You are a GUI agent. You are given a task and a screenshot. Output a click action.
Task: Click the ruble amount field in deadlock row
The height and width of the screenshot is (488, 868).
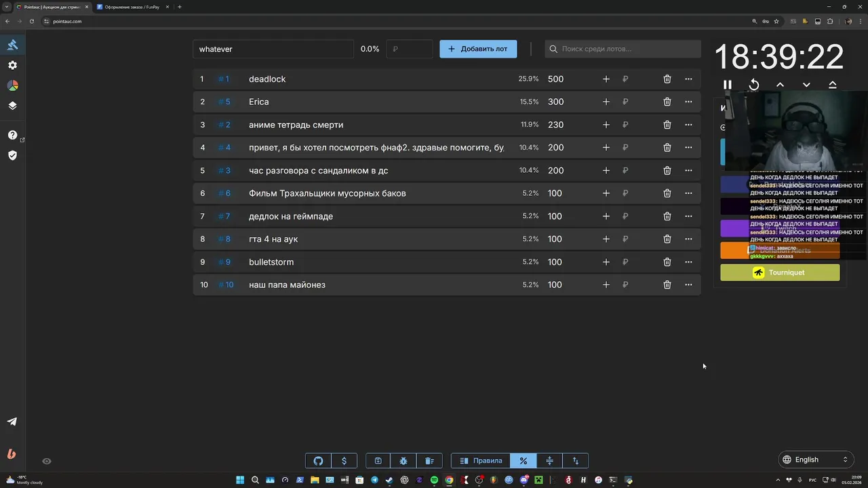[x=636, y=79]
